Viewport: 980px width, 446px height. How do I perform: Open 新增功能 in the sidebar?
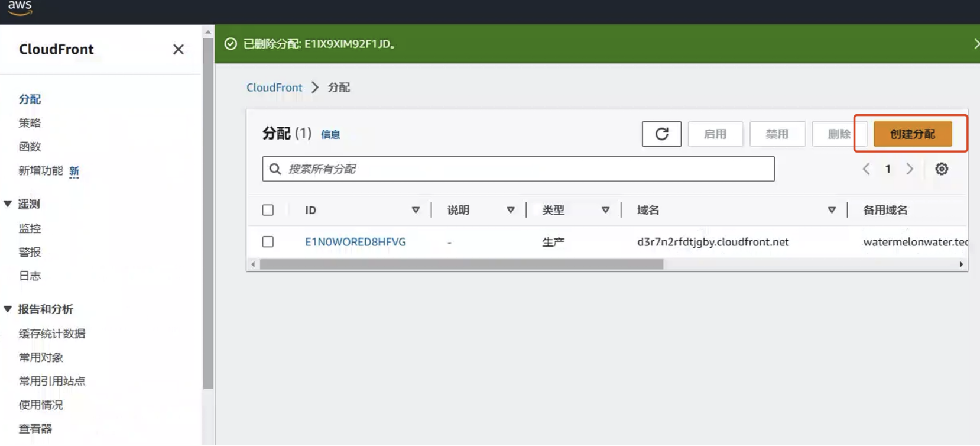[40, 171]
